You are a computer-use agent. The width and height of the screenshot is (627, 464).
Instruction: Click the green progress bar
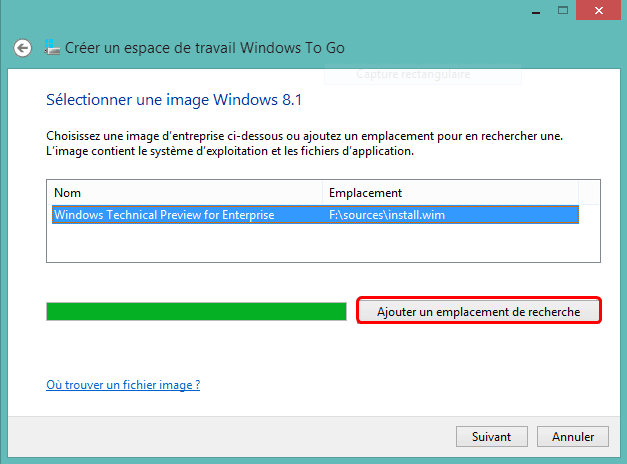(196, 312)
